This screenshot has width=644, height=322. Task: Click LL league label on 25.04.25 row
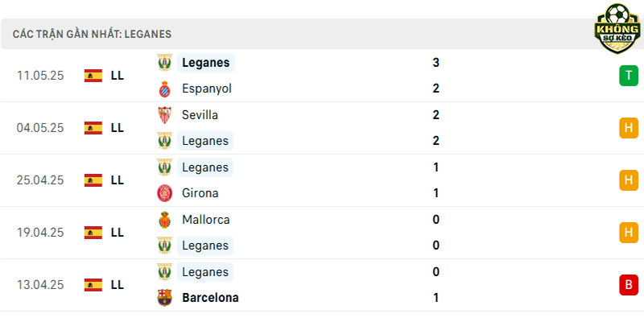point(117,180)
